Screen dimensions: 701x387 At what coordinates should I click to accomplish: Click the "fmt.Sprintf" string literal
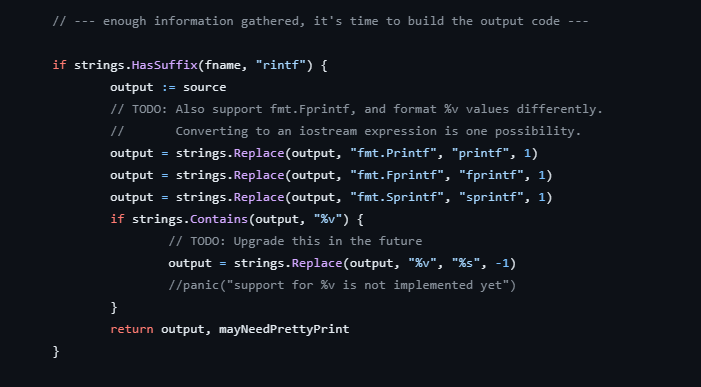point(397,197)
